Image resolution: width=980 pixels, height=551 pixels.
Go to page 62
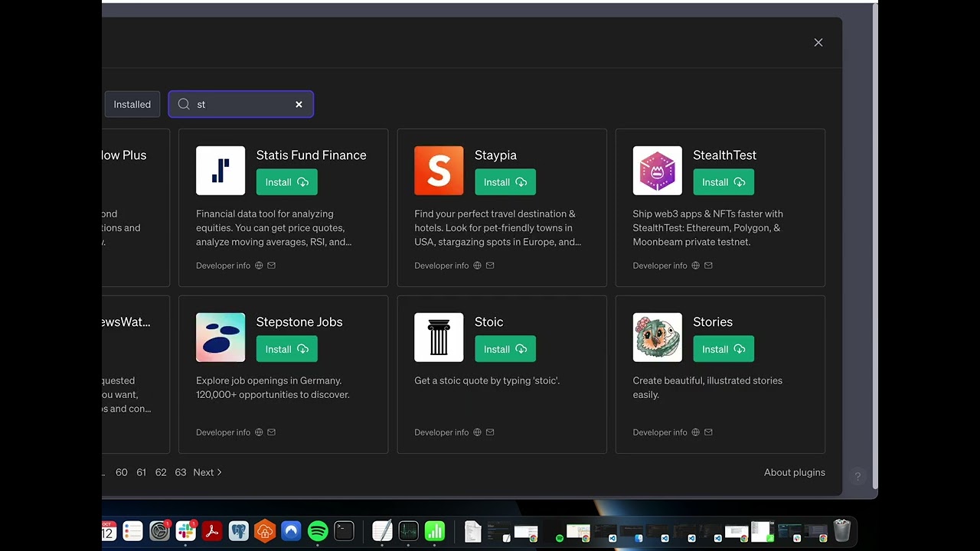pyautogui.click(x=161, y=472)
